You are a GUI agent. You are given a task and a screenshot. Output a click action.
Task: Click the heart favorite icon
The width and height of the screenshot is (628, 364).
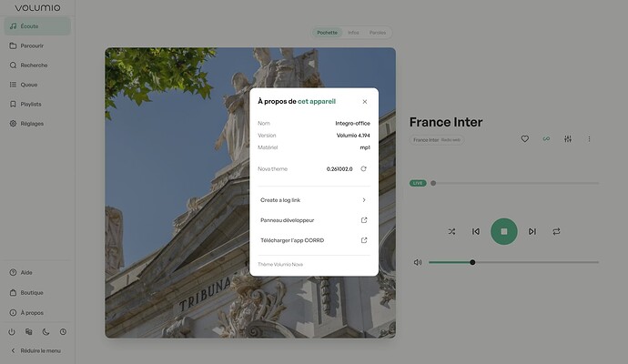pyautogui.click(x=524, y=139)
